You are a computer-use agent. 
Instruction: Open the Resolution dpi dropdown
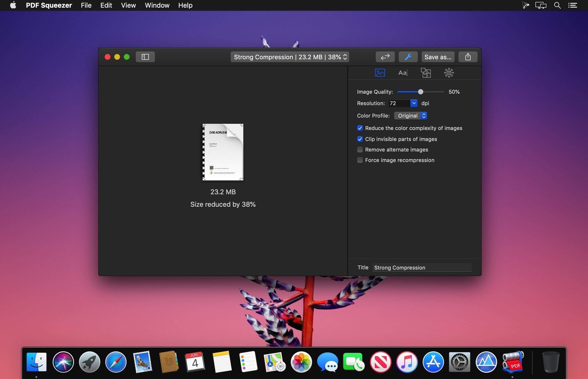click(x=414, y=103)
